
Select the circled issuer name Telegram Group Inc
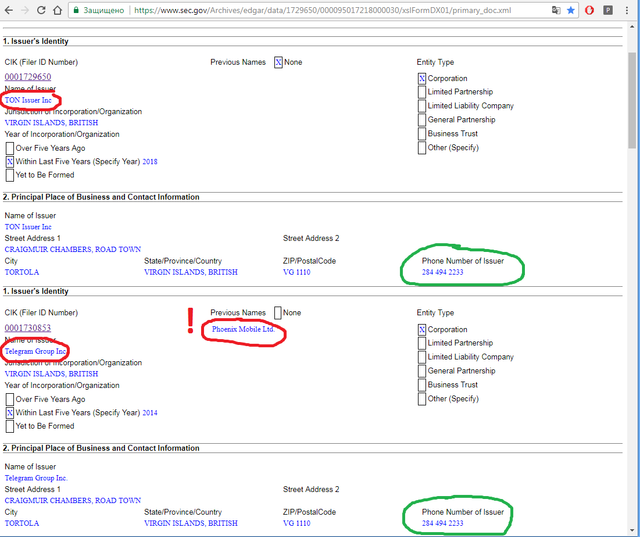tap(36, 351)
